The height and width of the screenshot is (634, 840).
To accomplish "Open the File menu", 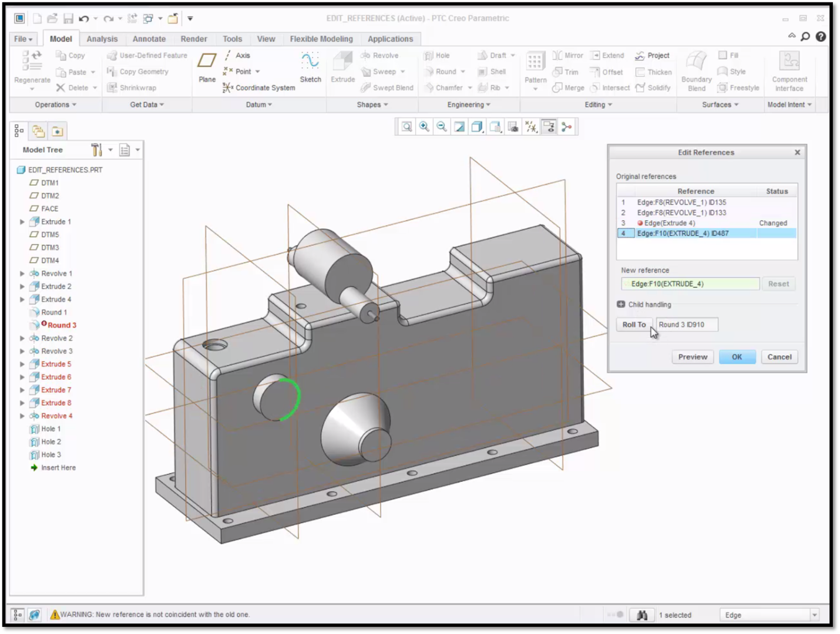I will click(x=23, y=39).
